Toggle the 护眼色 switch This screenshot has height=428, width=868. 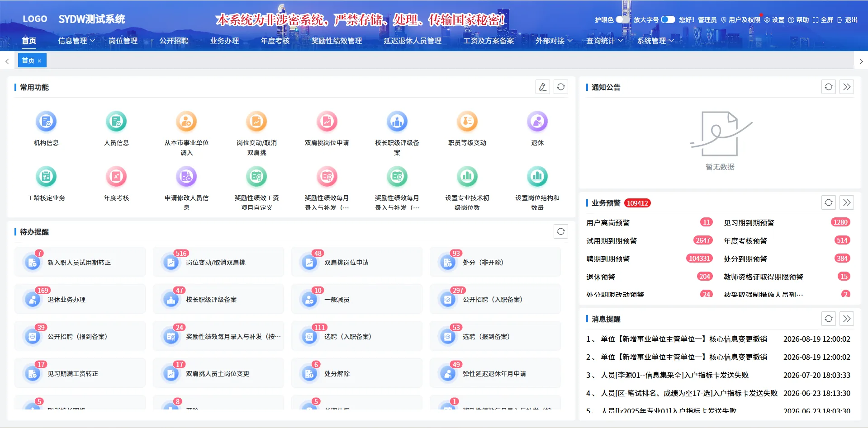pos(623,19)
